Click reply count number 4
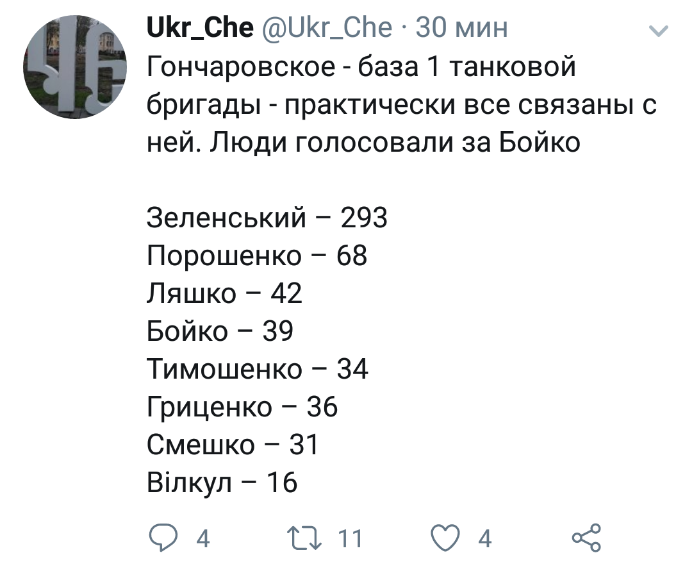 (203, 539)
